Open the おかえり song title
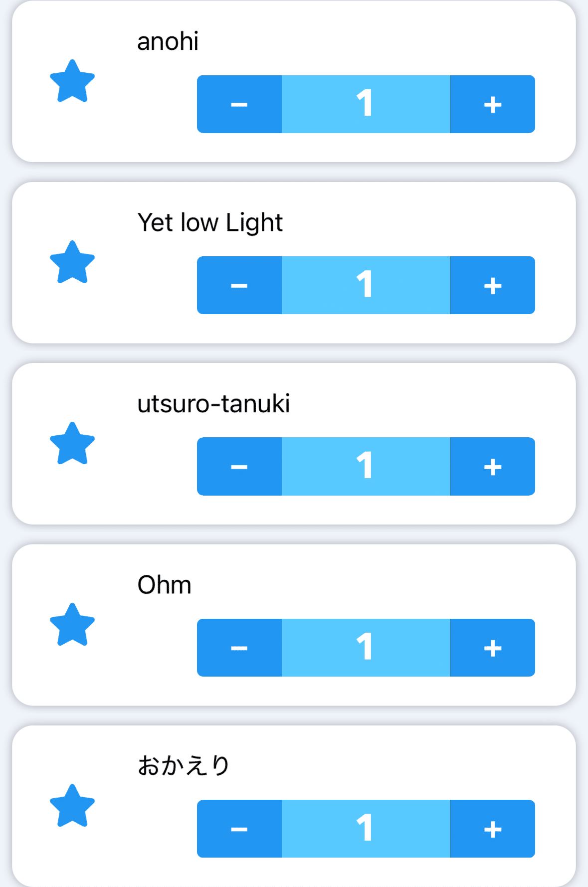This screenshot has height=887, width=588. click(184, 765)
